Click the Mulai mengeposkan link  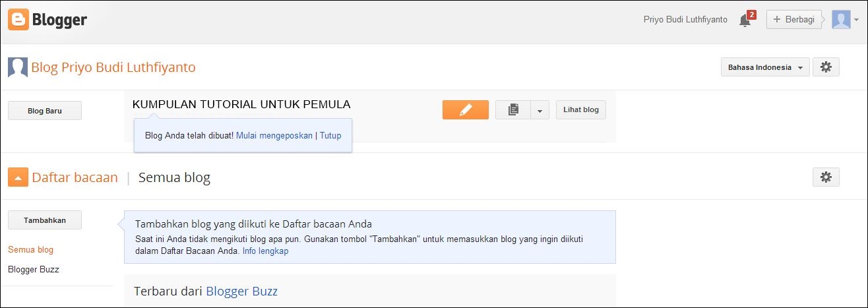pyautogui.click(x=274, y=135)
